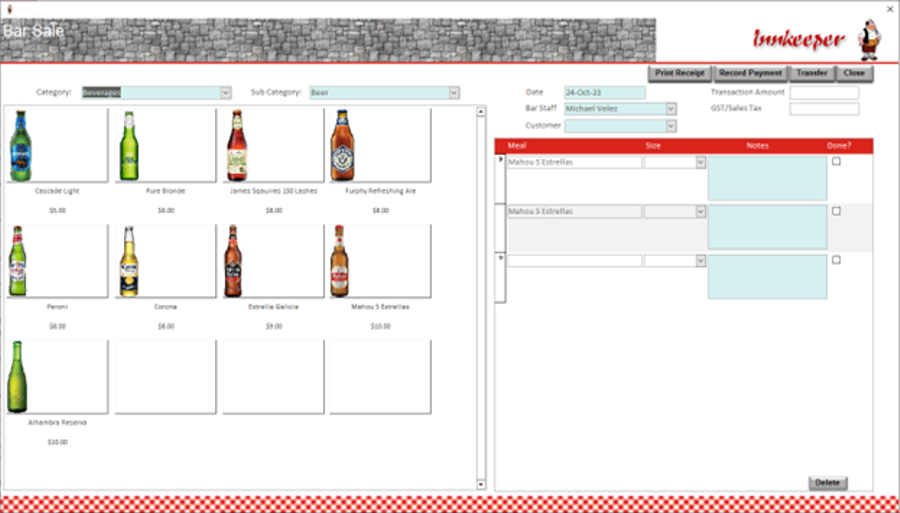The height and width of the screenshot is (513, 900).
Task: Click the Close button beside Transfer
Action: tap(854, 73)
